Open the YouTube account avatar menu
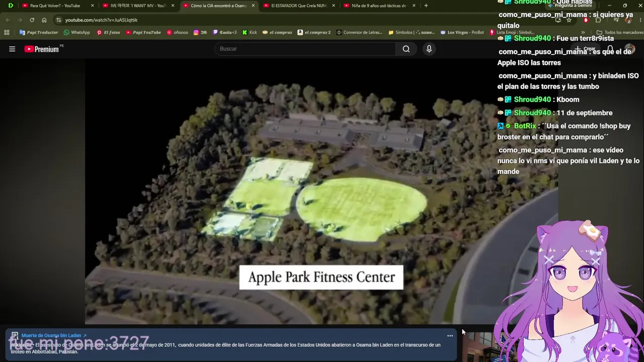The height and width of the screenshot is (362, 644). (629, 49)
